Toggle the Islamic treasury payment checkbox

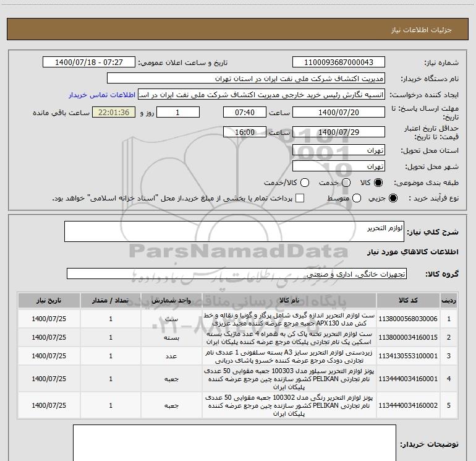tap(300, 198)
